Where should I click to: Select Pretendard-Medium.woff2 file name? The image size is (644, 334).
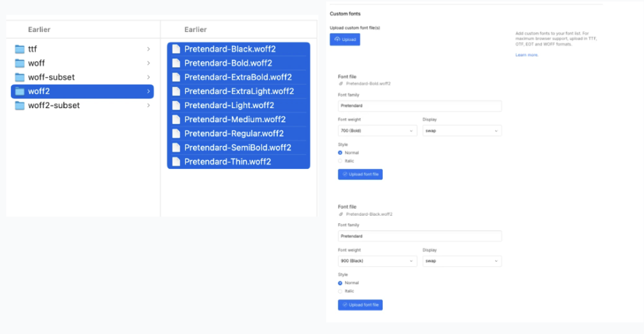[x=235, y=120]
